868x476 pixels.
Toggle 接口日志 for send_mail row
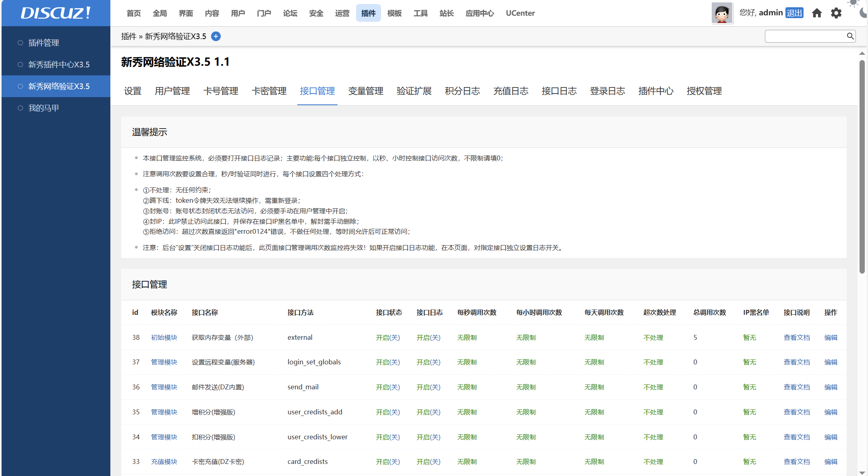tap(429, 387)
